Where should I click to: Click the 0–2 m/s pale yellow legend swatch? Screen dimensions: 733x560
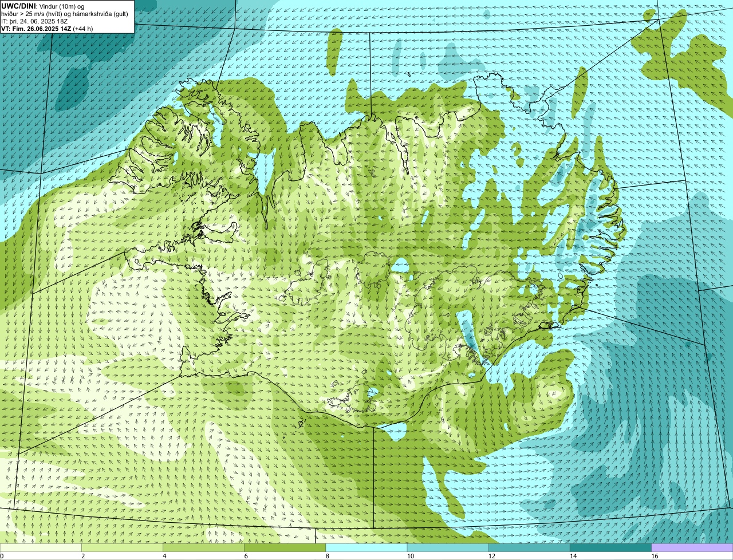click(x=41, y=547)
